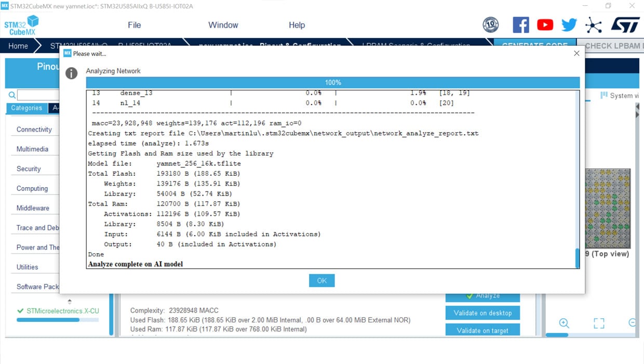Screen dimensions: 644x364
Task: Click the Validate on desktop button
Action: click(482, 313)
